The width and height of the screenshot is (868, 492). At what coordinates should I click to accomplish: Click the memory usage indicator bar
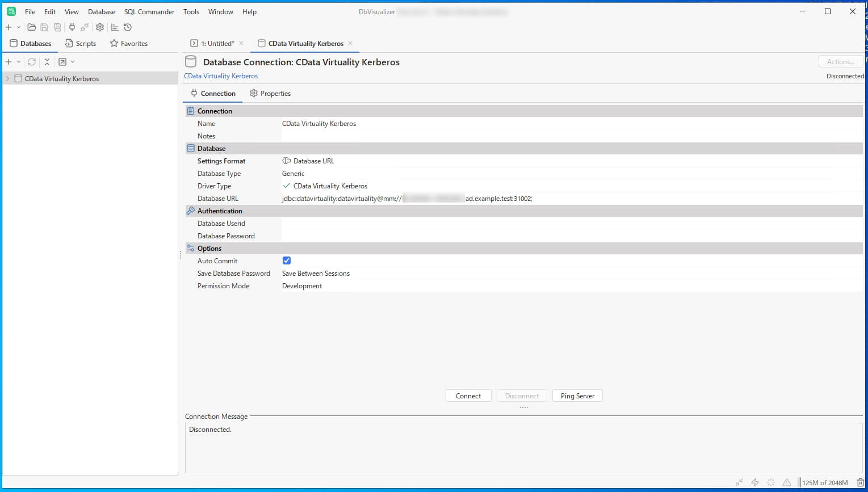[x=825, y=483]
